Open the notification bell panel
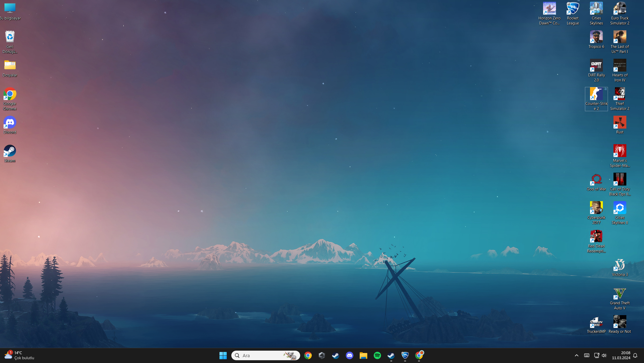The height and width of the screenshot is (363, 644). [x=635, y=355]
